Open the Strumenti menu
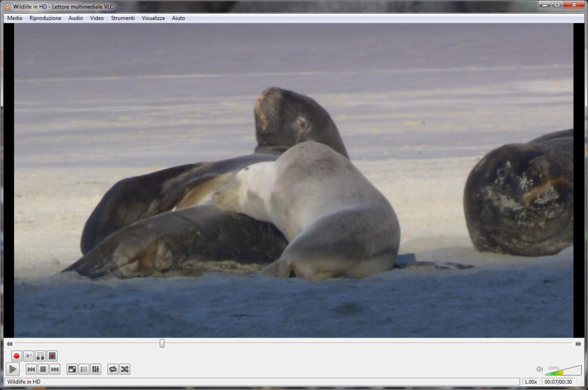Viewport: 588px width, 390px height. tap(122, 18)
